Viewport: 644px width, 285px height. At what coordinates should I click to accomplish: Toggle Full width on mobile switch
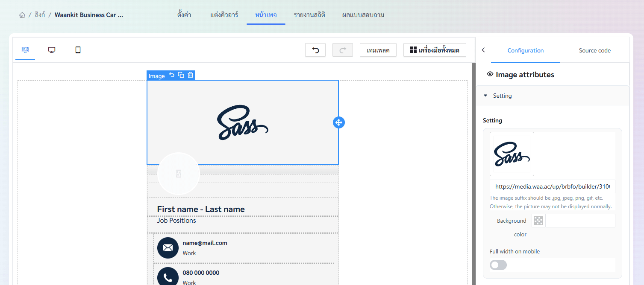click(498, 265)
